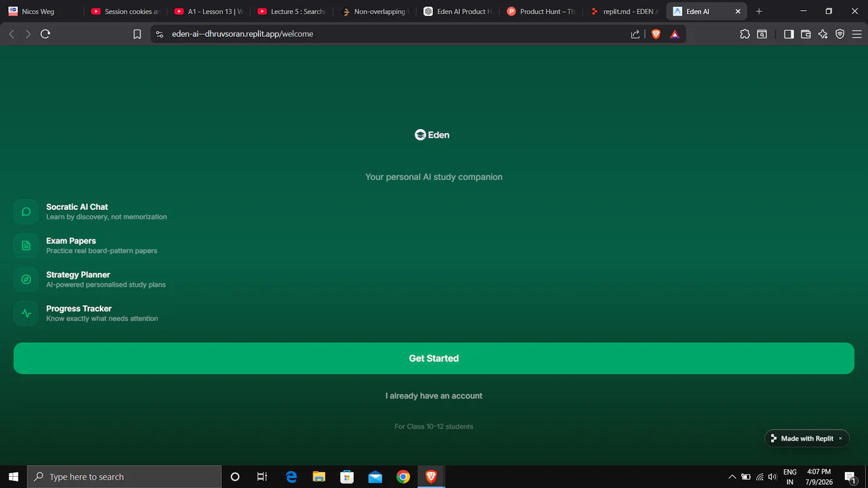Image resolution: width=868 pixels, height=488 pixels.
Task: Switch to the Nicos Weg tab
Action: coord(41,11)
